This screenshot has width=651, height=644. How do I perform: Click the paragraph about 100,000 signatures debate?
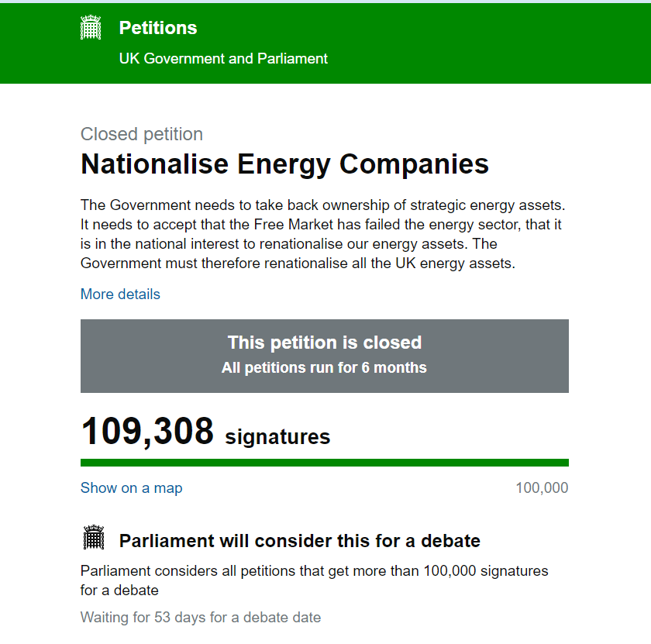315,580
